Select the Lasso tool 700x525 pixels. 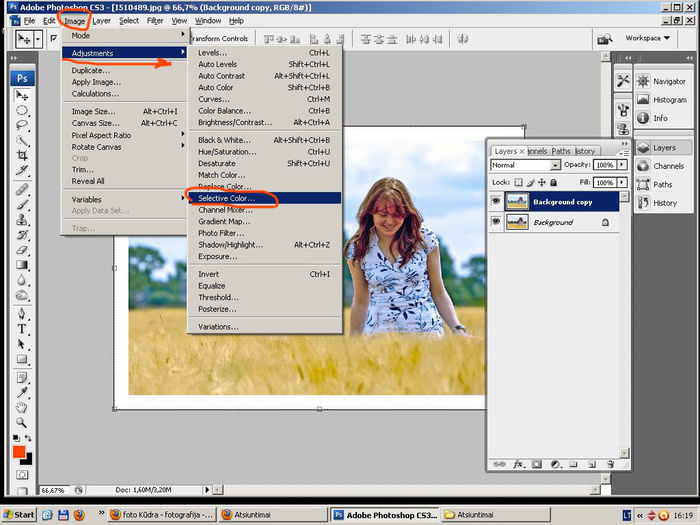coord(22,125)
